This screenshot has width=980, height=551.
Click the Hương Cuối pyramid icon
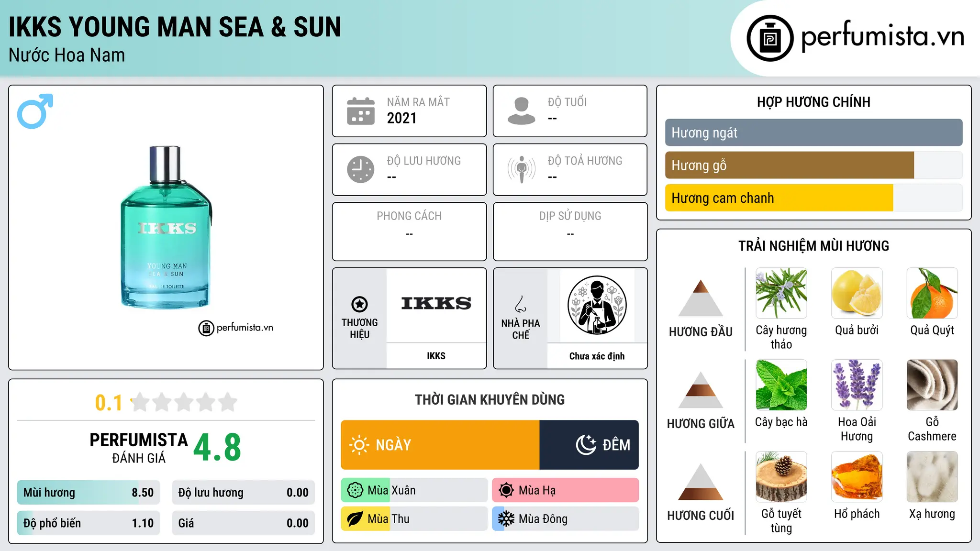tap(701, 482)
